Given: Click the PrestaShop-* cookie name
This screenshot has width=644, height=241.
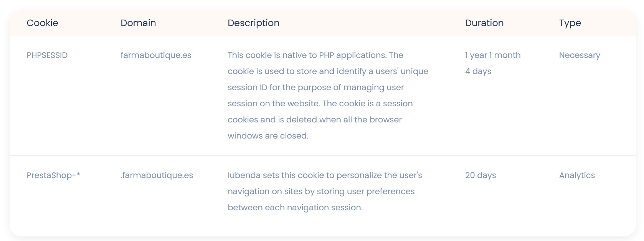Looking at the screenshot, I should tap(53, 175).
